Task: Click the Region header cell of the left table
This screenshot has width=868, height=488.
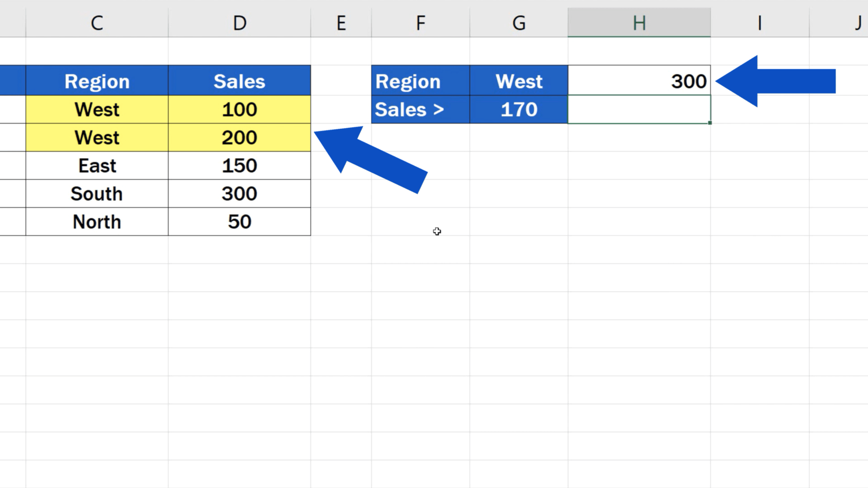Action: tap(97, 80)
